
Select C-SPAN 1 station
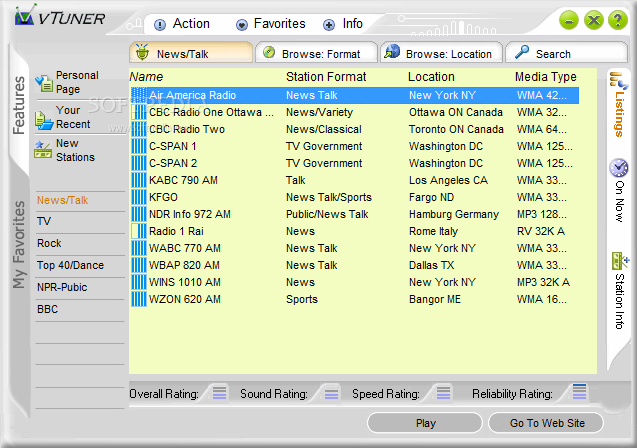(x=355, y=146)
